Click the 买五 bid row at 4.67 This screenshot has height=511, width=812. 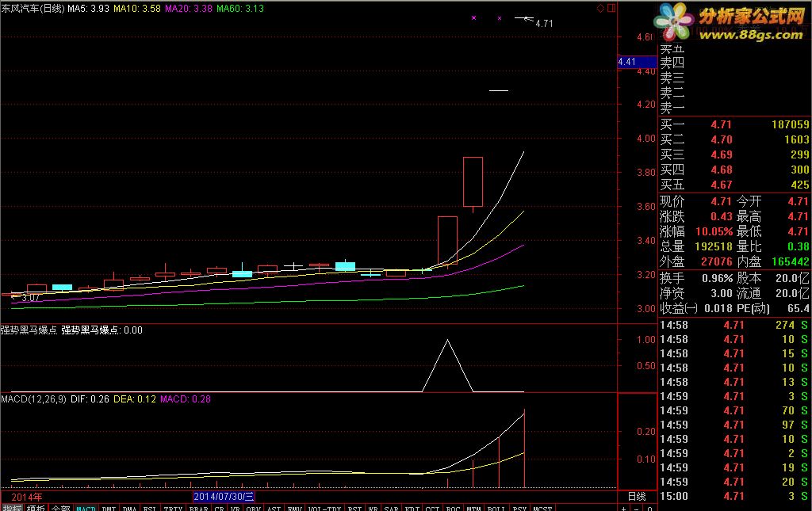click(733, 185)
